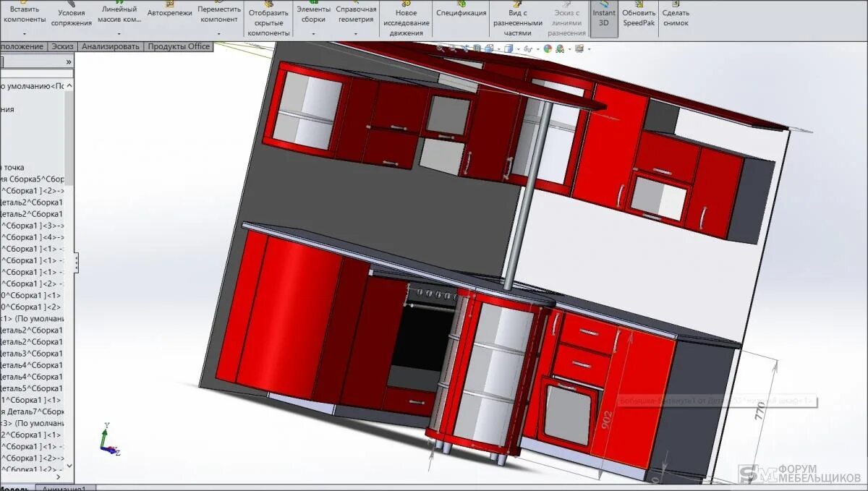868x491 pixels.
Task: Select tree row '<3> (По умолчани'
Action: pyautogui.click(x=33, y=423)
